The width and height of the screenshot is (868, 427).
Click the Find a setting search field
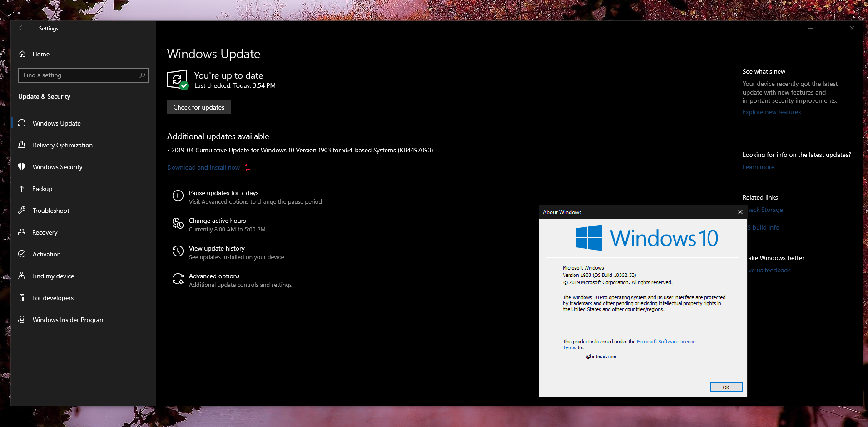[83, 75]
